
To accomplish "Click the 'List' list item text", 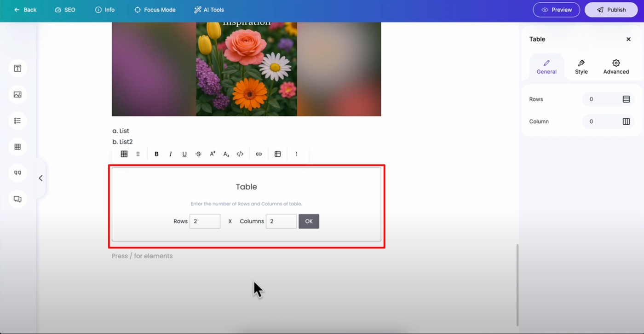I will point(124,131).
